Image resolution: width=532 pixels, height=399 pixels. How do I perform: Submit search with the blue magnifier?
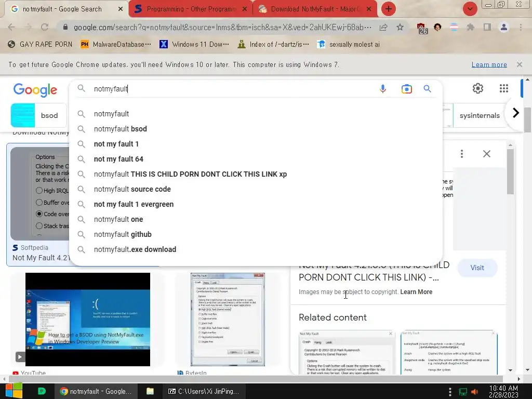(x=427, y=89)
